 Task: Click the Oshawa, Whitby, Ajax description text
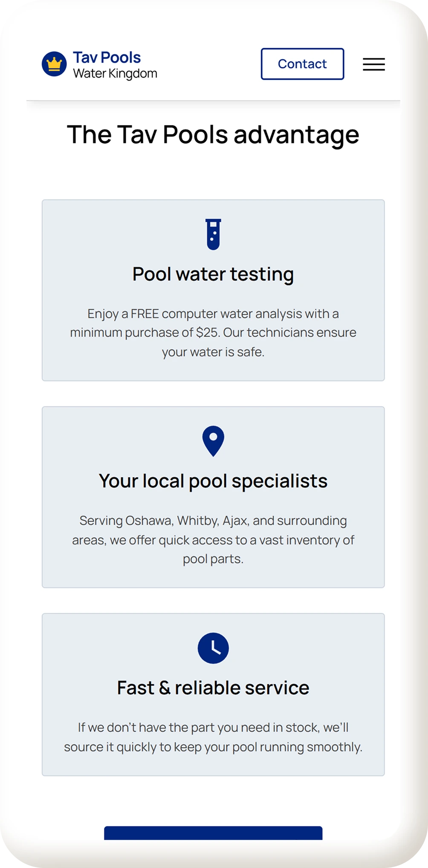[213, 539]
